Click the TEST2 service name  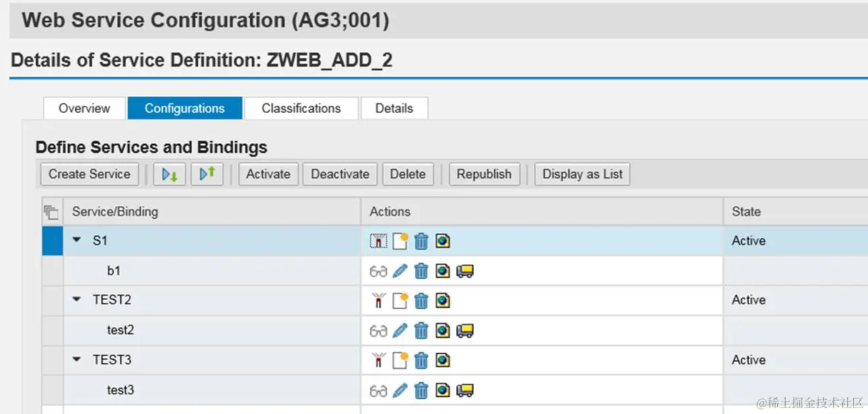tap(112, 300)
